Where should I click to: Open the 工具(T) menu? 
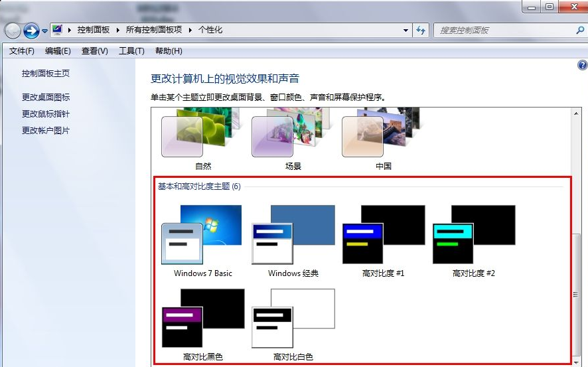[x=131, y=51]
